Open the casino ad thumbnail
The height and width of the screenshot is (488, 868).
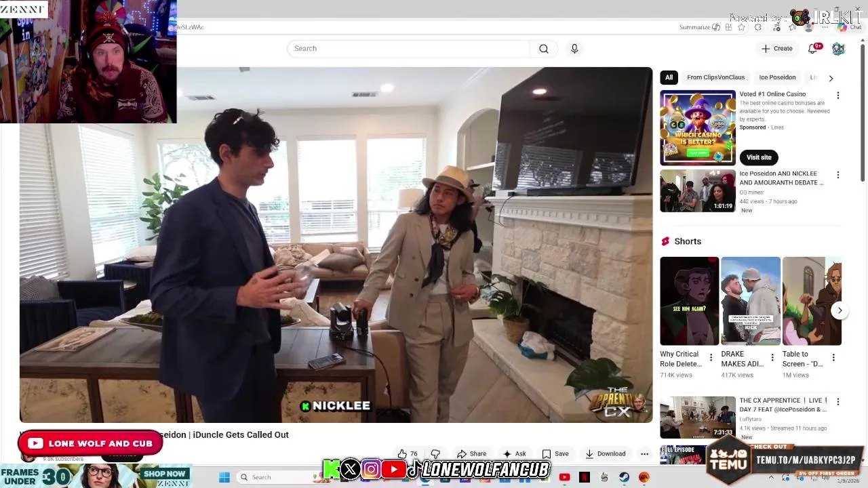click(698, 127)
